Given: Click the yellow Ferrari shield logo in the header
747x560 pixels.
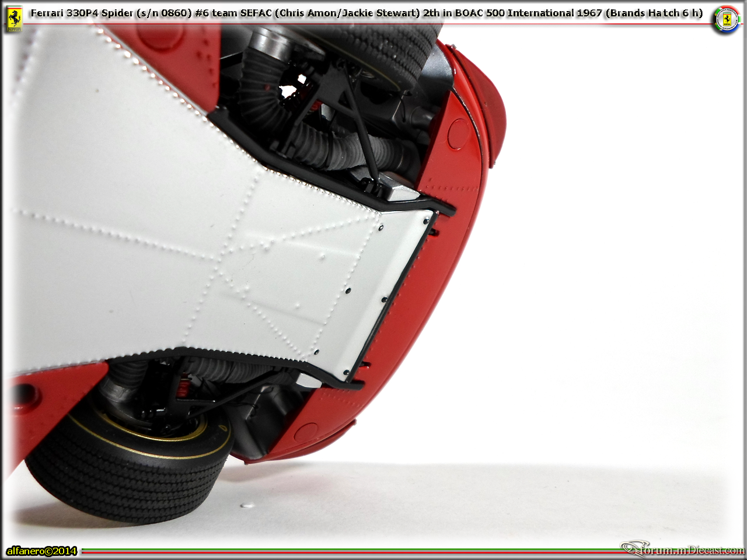Looking at the screenshot, I should [14, 19].
